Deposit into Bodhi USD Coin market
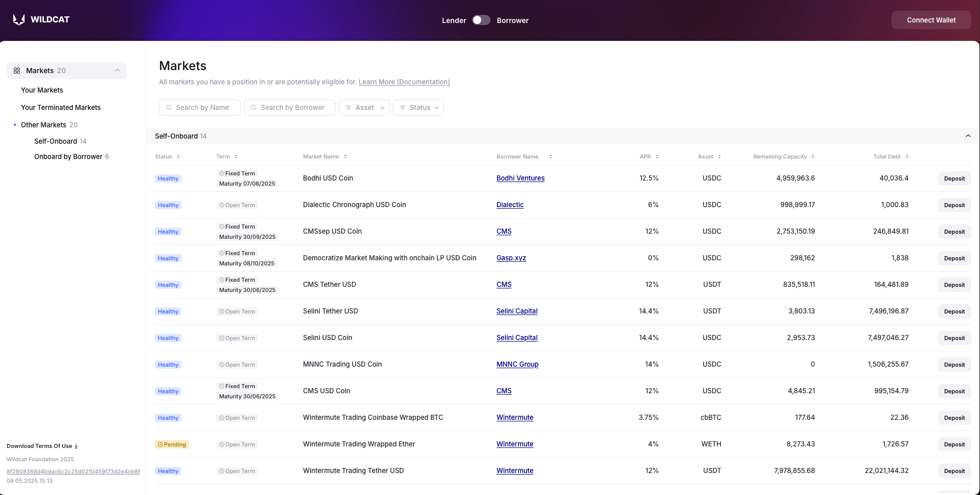Viewport: 980px width, 495px height. pyautogui.click(x=954, y=178)
